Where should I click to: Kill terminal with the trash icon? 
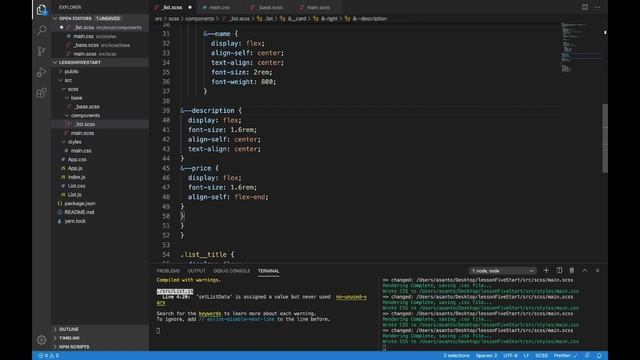coord(572,270)
